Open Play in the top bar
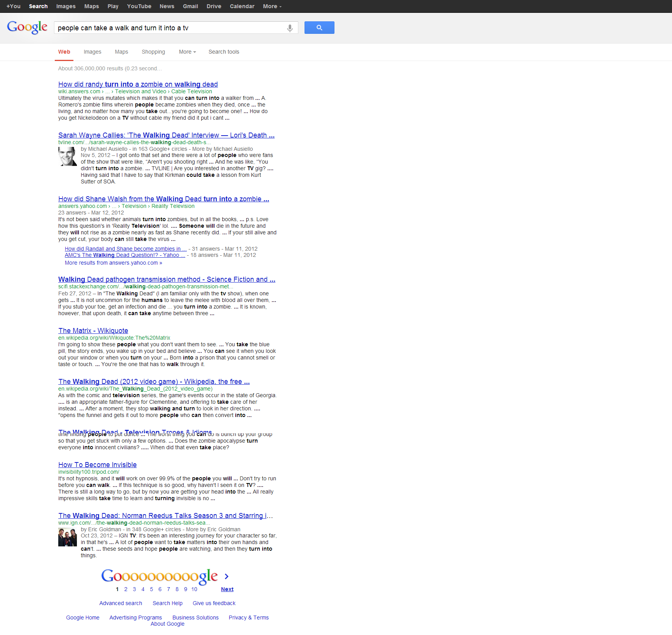The image size is (672, 635). coord(113,6)
